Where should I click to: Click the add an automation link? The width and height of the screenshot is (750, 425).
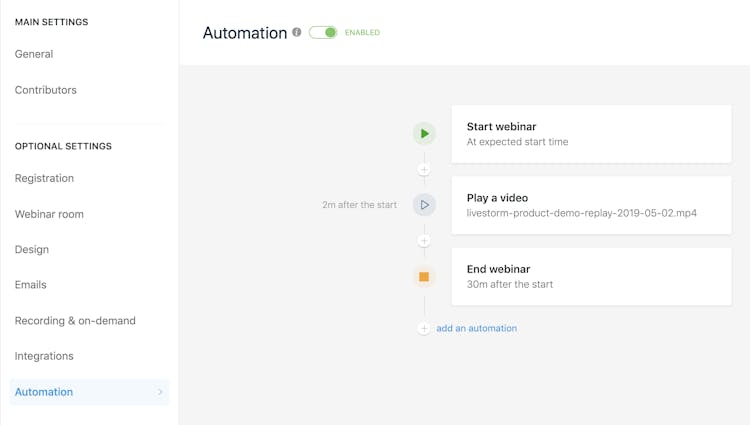click(x=476, y=328)
